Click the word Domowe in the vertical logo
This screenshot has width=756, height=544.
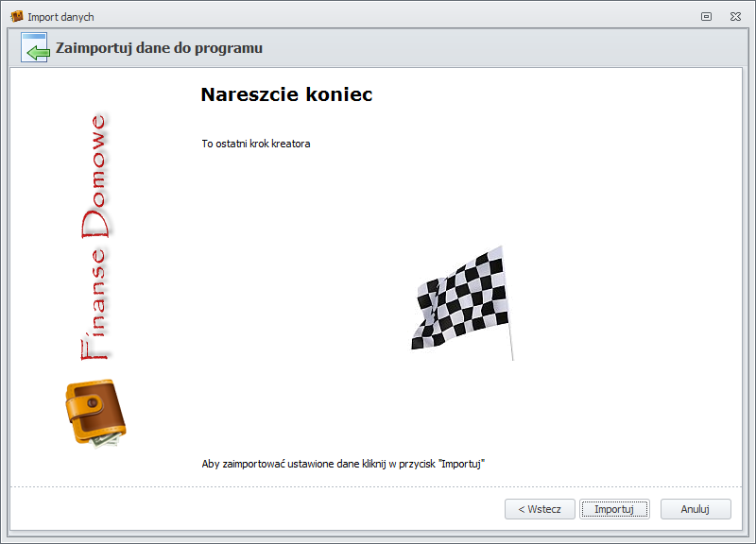pos(96,168)
